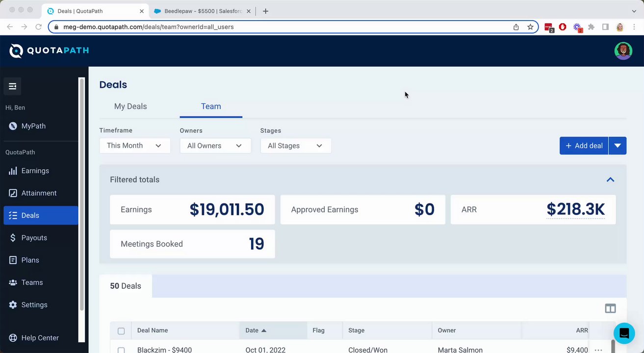Viewport: 644px width, 353px height.
Task: Open the Add deal split-button arrow
Action: click(618, 146)
